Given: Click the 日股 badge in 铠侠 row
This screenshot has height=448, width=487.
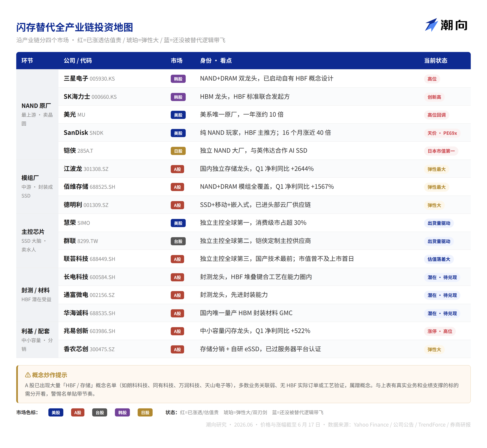Looking at the screenshot, I should [x=178, y=151].
